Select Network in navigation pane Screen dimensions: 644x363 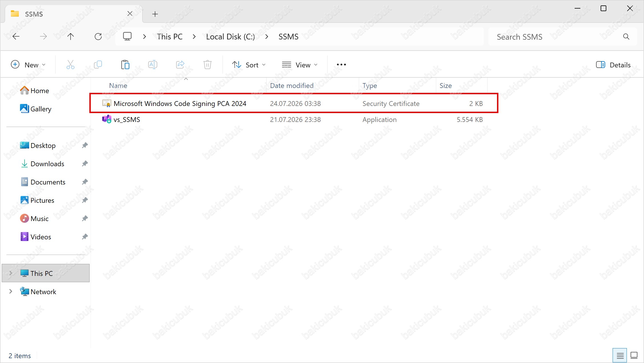(x=38, y=291)
